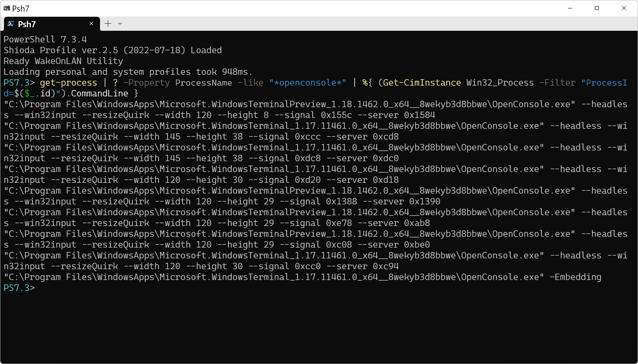Click the 'PowerShell 7.3.4' text line
The image size is (638, 364).
point(45,39)
